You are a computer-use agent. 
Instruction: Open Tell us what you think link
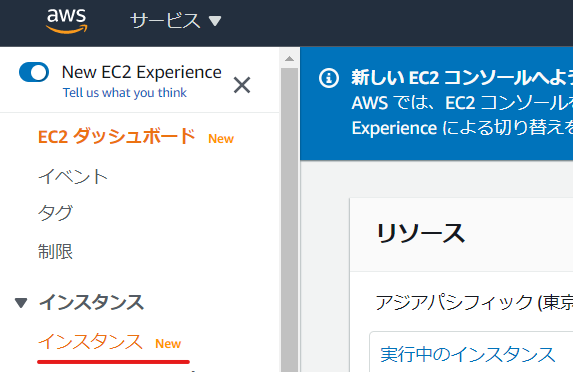click(125, 93)
